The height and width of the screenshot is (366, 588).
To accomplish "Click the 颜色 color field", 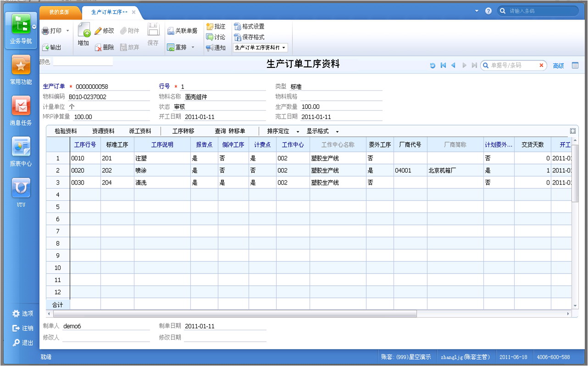I will pyautogui.click(x=83, y=61).
